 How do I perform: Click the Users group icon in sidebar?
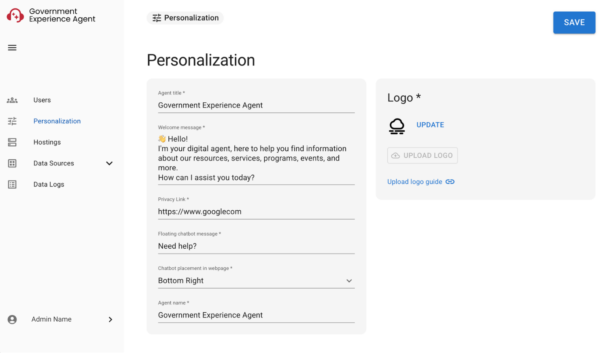point(12,100)
